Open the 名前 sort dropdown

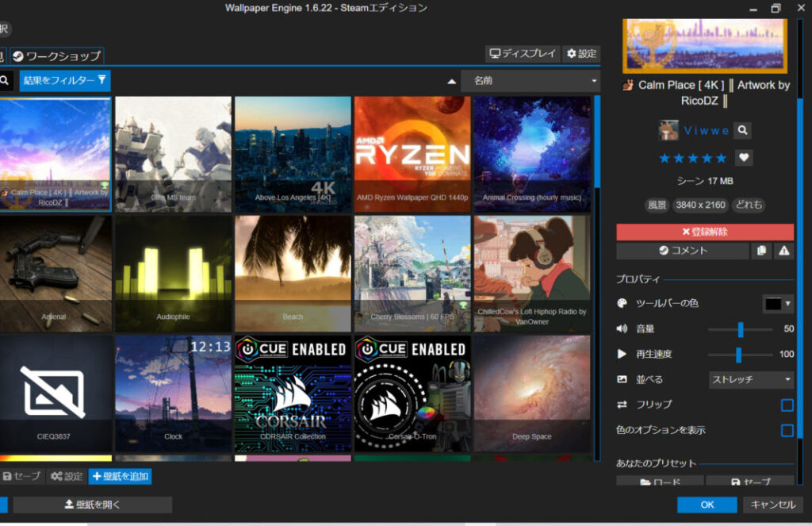click(530, 80)
